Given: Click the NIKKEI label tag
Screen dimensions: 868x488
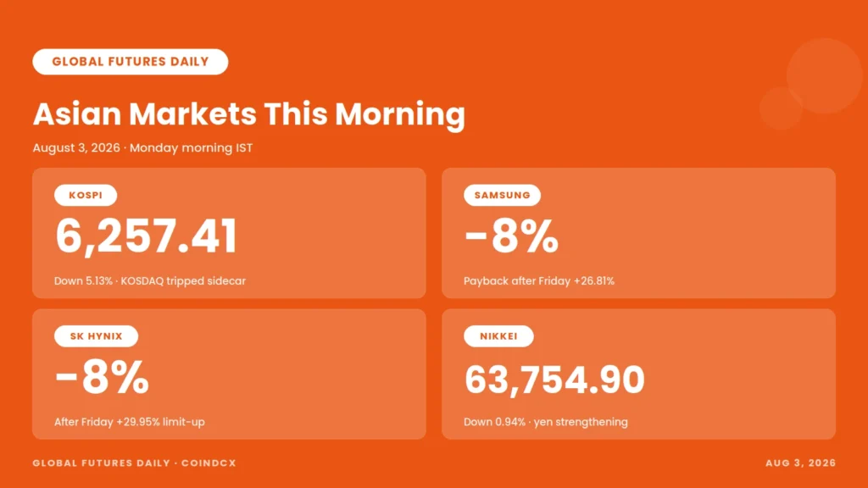Looking at the screenshot, I should (498, 336).
